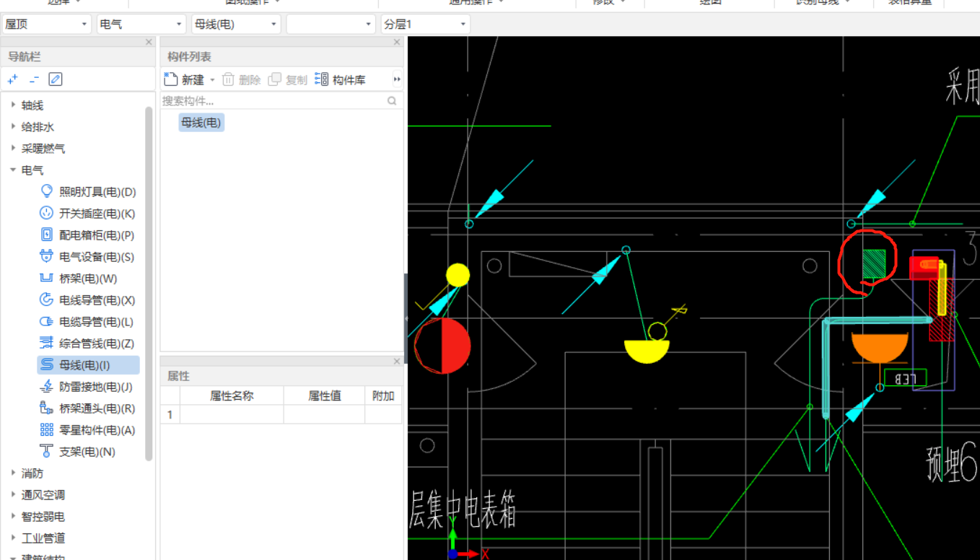Screen dimensions: 980x560
Task: Select 电气设备(电)(S) electrical equipment item
Action: [88, 257]
